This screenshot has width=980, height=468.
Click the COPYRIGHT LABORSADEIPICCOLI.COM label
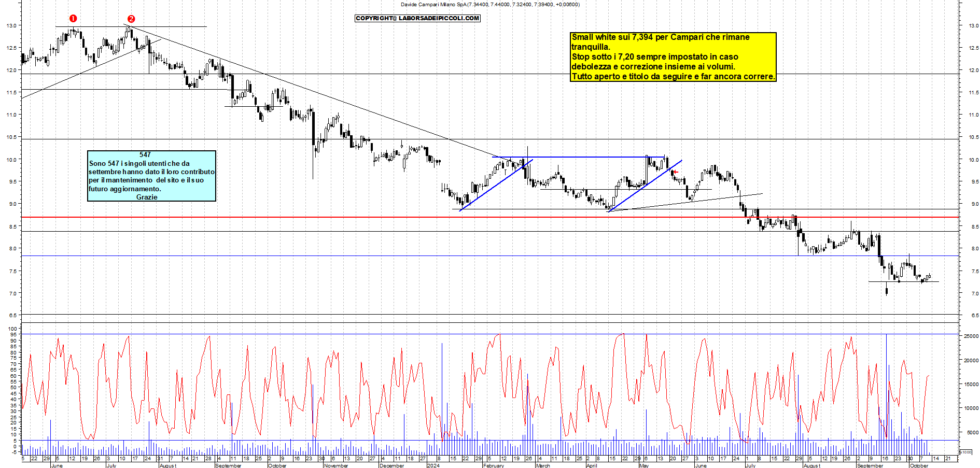click(417, 18)
